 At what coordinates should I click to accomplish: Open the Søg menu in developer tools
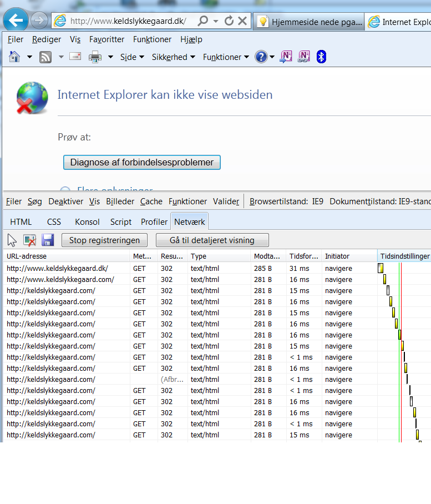[x=35, y=201]
